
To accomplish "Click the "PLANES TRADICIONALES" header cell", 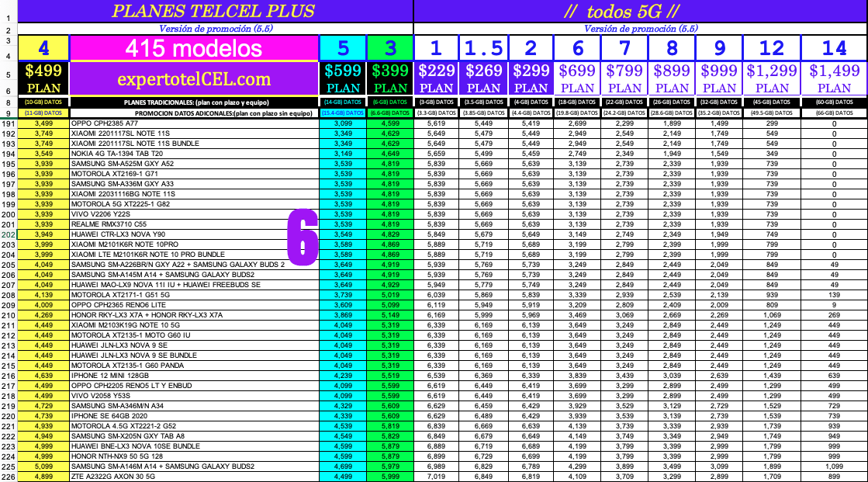I will click(194, 102).
